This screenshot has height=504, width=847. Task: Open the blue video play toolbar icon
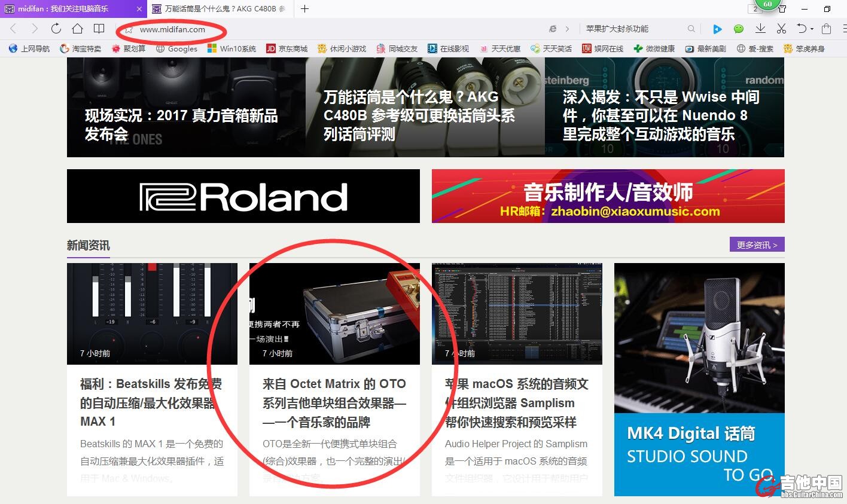click(x=717, y=29)
